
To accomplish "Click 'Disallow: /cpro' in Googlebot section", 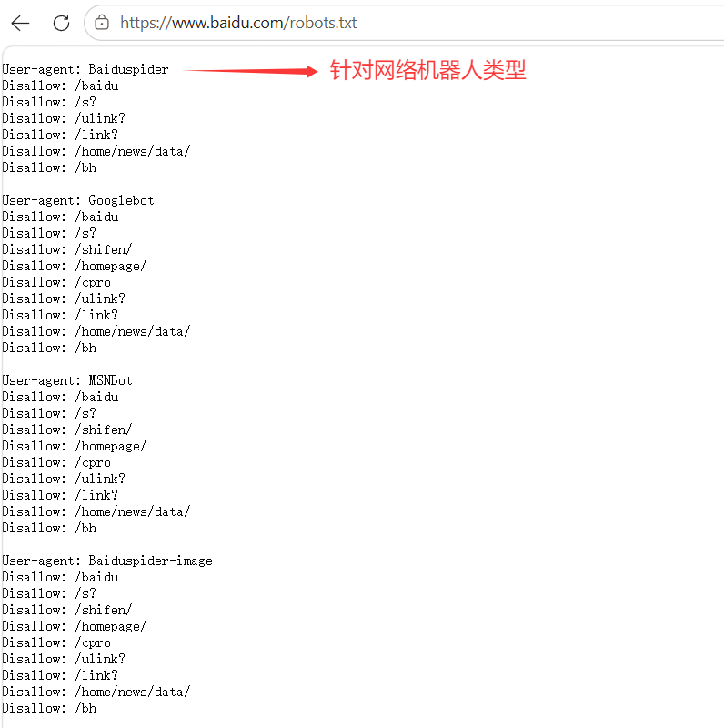I will 56,282.
